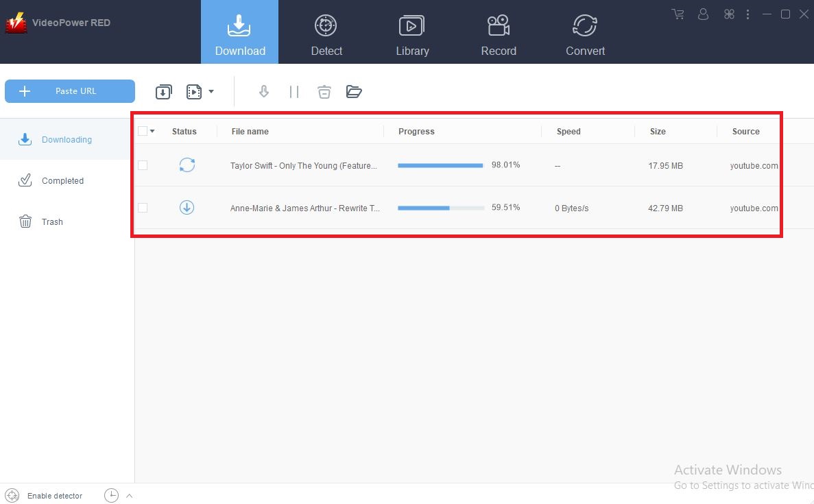
Task: Click youtube.com source for Anne-Marie row
Action: tap(754, 208)
